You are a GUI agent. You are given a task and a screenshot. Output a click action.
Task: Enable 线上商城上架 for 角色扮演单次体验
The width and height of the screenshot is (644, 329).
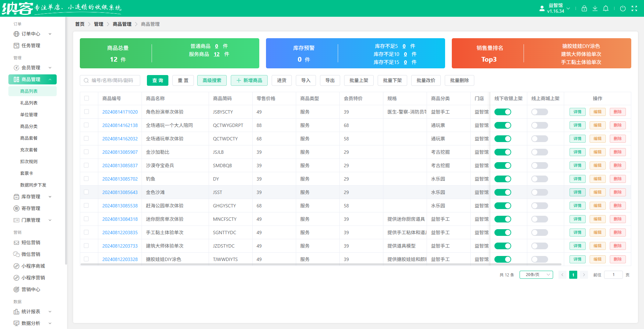coord(540,112)
